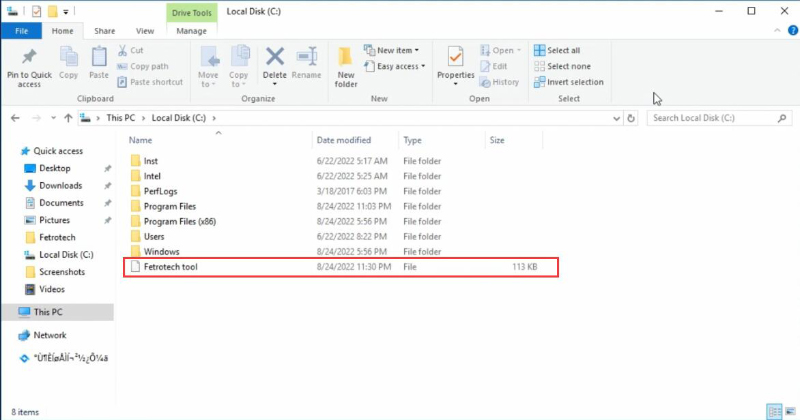Viewport: 800px width, 420px height.
Task: Select the Inst folder
Action: [x=151, y=161]
